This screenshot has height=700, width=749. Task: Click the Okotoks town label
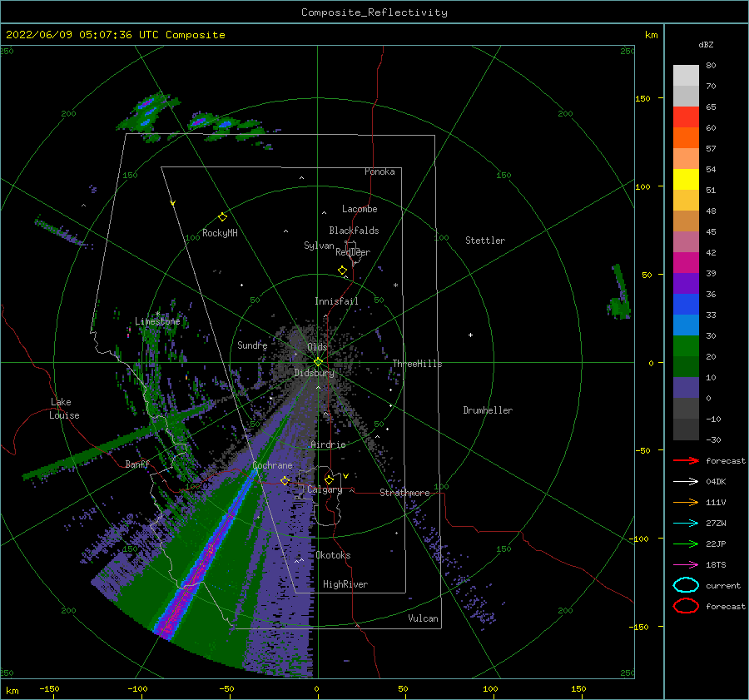pos(333,555)
